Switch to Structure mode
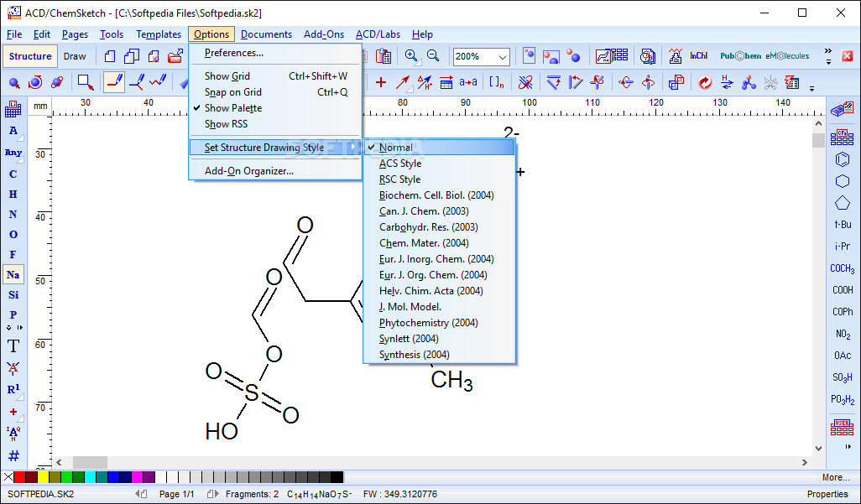 (x=30, y=56)
